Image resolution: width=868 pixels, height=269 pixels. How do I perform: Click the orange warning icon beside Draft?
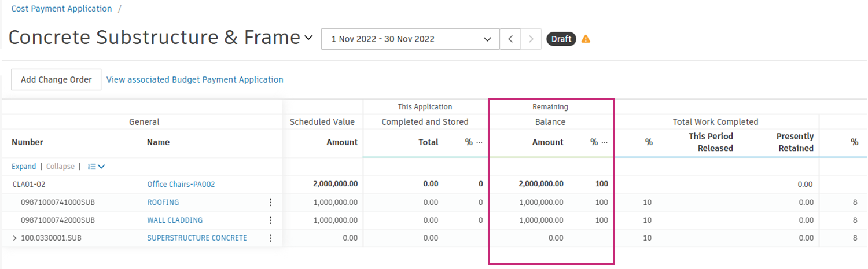pyautogui.click(x=586, y=39)
